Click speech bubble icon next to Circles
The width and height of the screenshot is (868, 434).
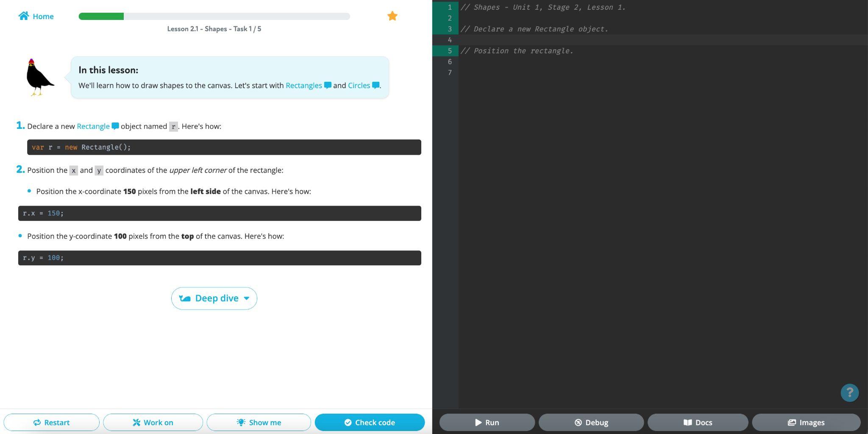pos(376,85)
